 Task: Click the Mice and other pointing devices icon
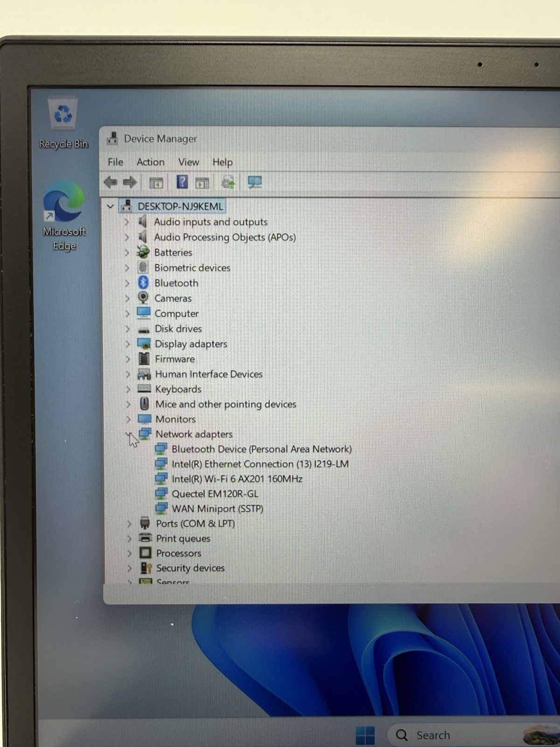pos(145,404)
